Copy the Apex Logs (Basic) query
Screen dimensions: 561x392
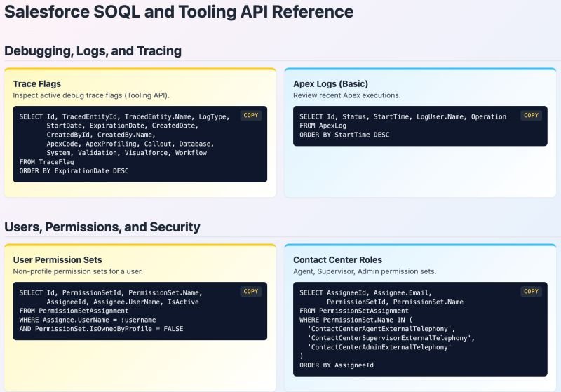[531, 116]
